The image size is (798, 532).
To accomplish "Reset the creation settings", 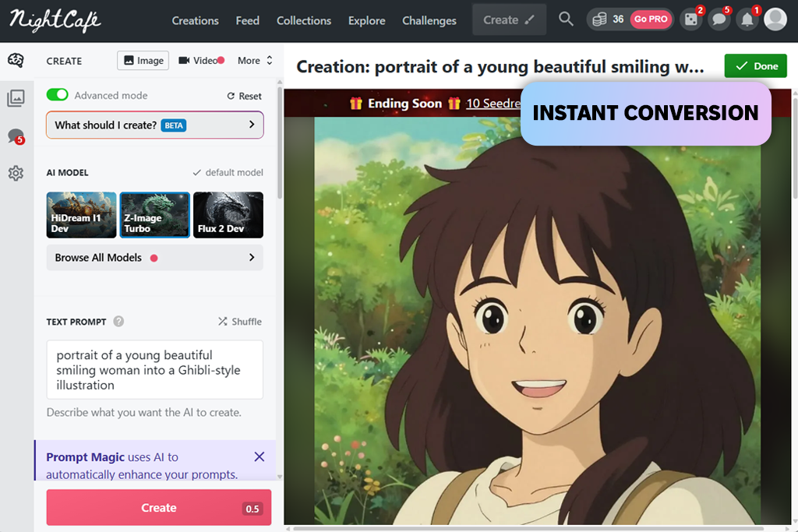I will 244,96.
